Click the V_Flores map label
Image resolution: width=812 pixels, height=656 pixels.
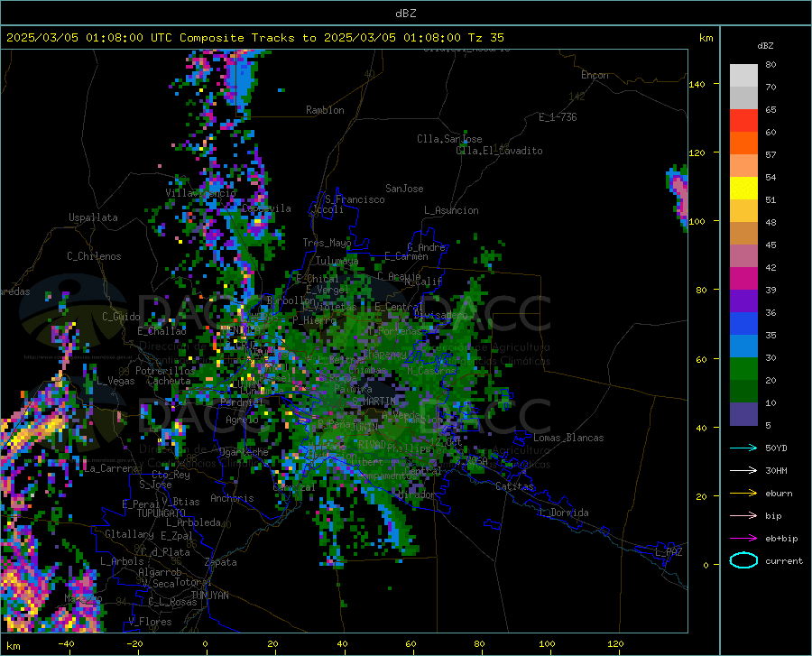150,622
